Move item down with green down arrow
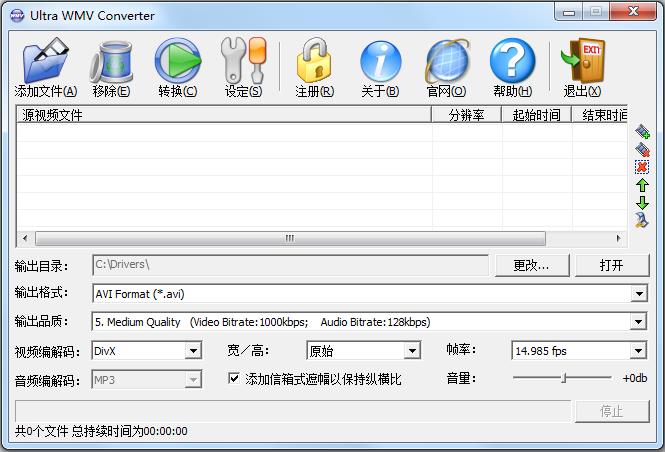Image resolution: width=665 pixels, height=452 pixels. (642, 203)
